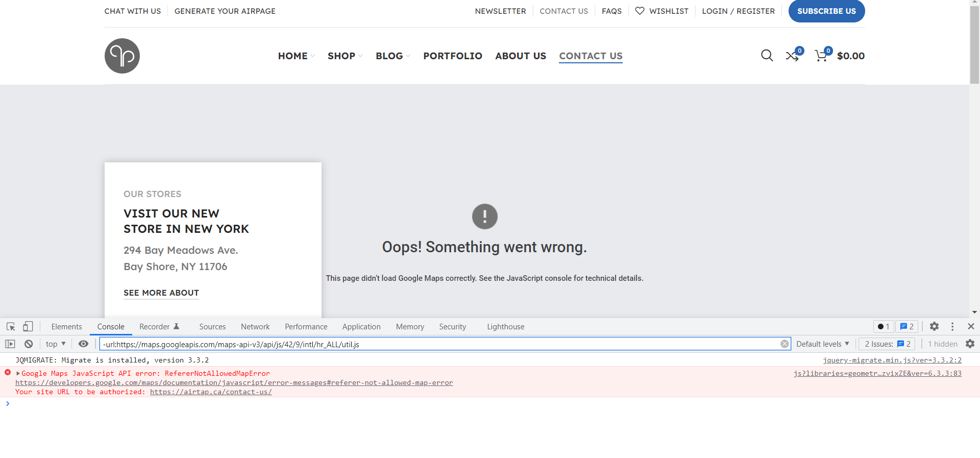Open the Recorder tab

click(159, 327)
